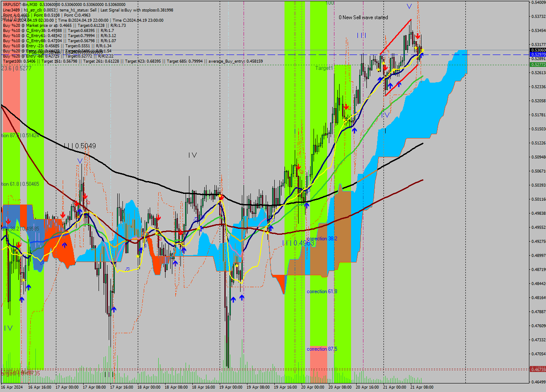Click the '16 Apr 2024' time axis label

12,387
